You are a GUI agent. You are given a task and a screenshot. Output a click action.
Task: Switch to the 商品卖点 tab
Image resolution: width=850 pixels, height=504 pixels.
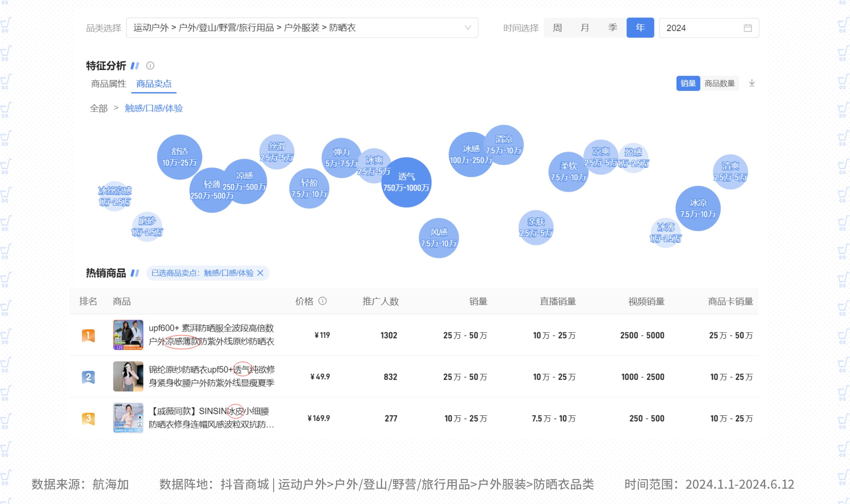(154, 84)
